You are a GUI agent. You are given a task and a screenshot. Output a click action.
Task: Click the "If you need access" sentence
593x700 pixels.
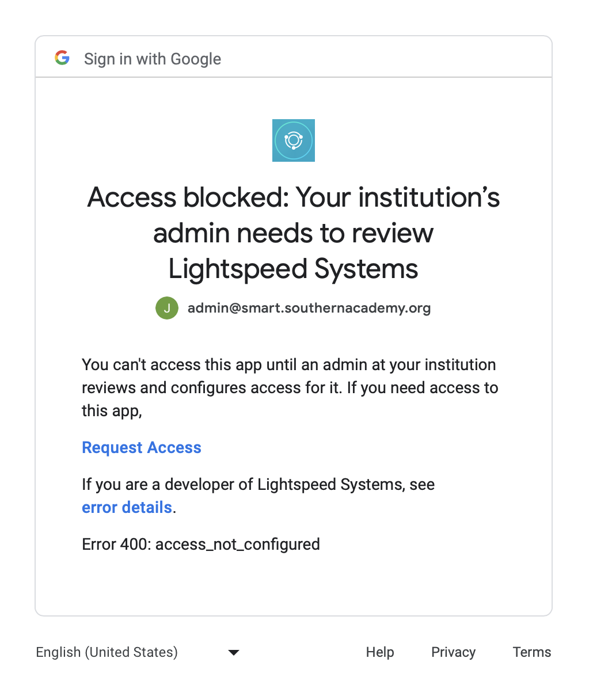click(x=423, y=388)
